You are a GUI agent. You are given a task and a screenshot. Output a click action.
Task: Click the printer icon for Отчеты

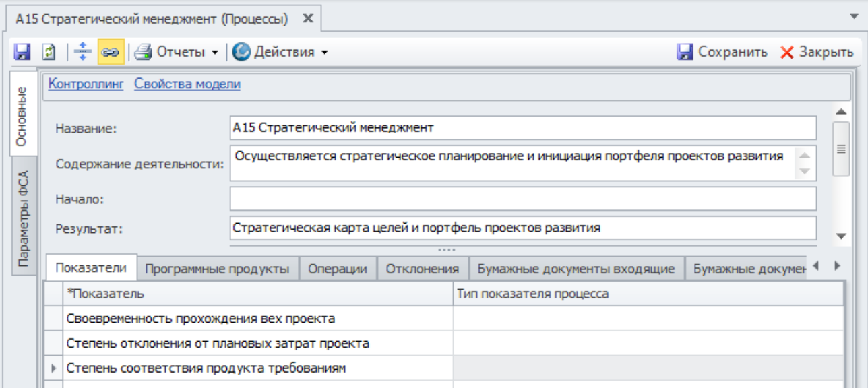tap(143, 52)
